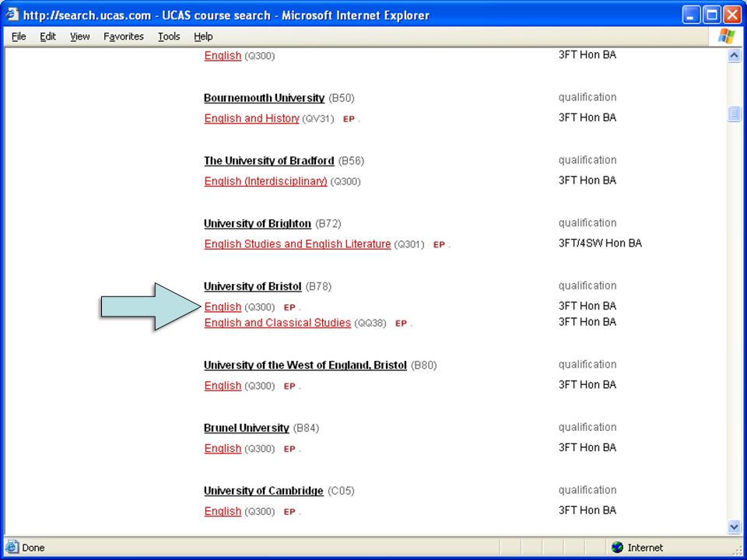The height and width of the screenshot is (560, 747).
Task: Open English course under Brunel University
Action: [223, 449]
